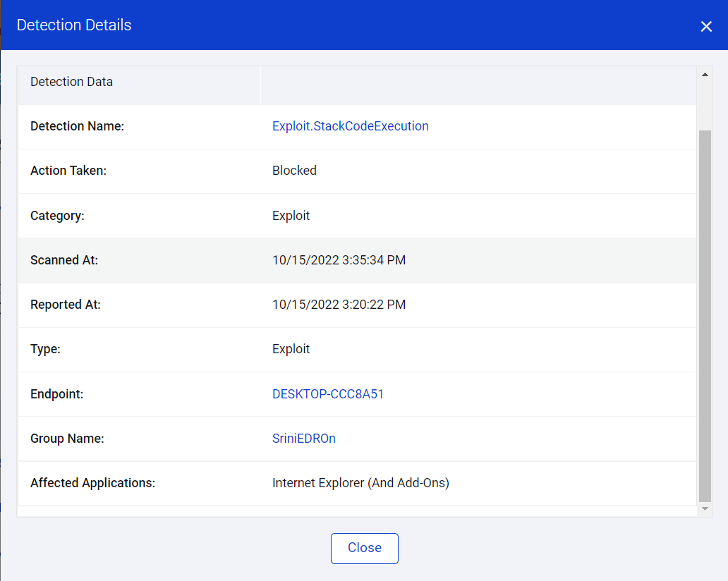
Task: Click the Category field label
Action: (x=57, y=216)
